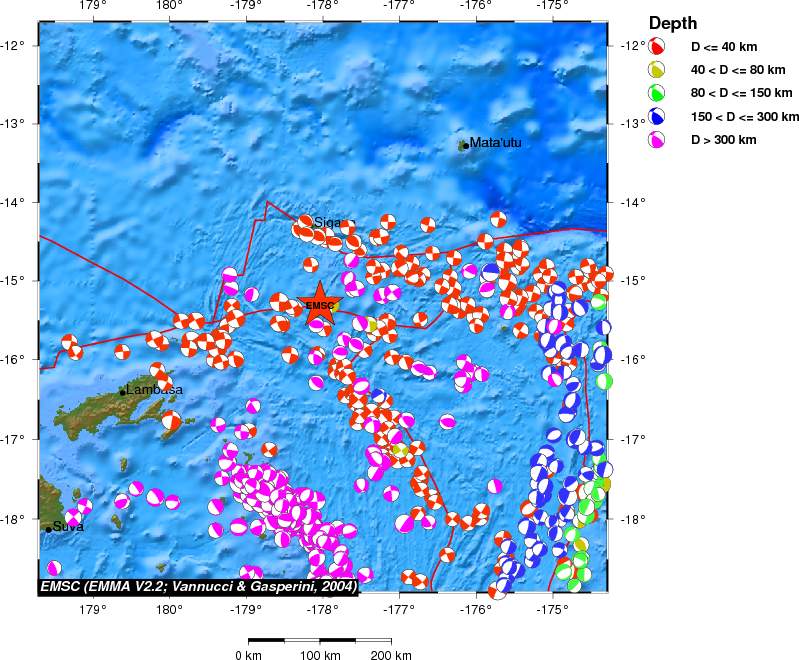799x660 pixels.
Task: Click the '0 km' scale bar label
Action: (248, 654)
